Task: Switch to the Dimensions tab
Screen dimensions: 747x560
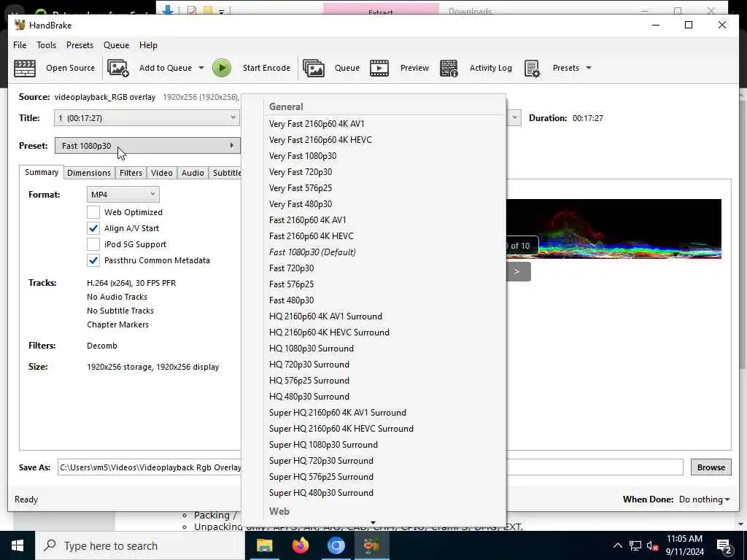Action: [89, 173]
